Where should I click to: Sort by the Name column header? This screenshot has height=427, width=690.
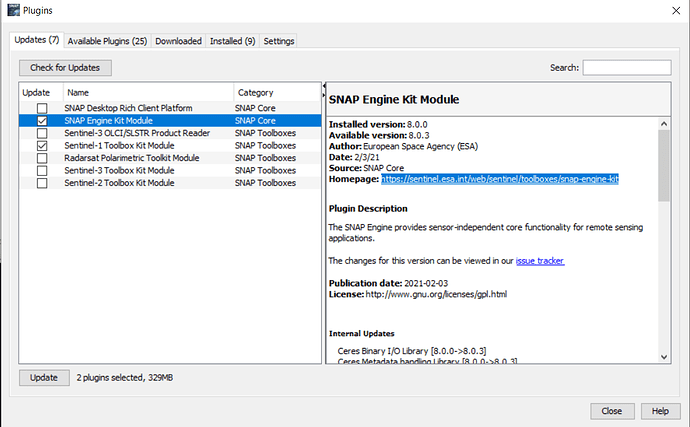pos(148,93)
